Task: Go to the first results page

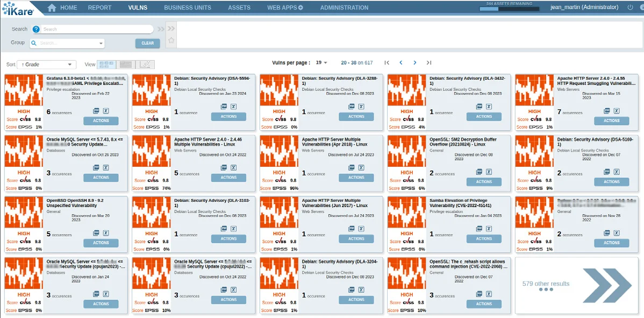Action: tap(387, 63)
